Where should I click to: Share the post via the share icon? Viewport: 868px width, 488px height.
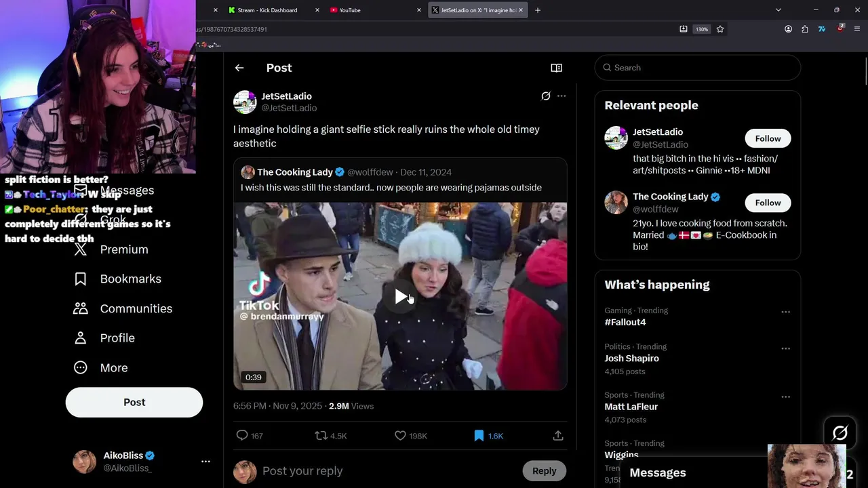pos(558,436)
